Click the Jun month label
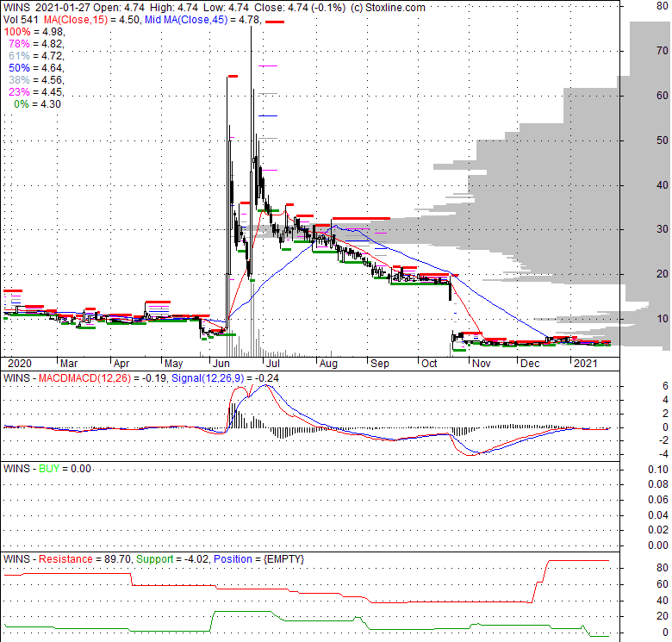The height and width of the screenshot is (642, 672). 221,364
